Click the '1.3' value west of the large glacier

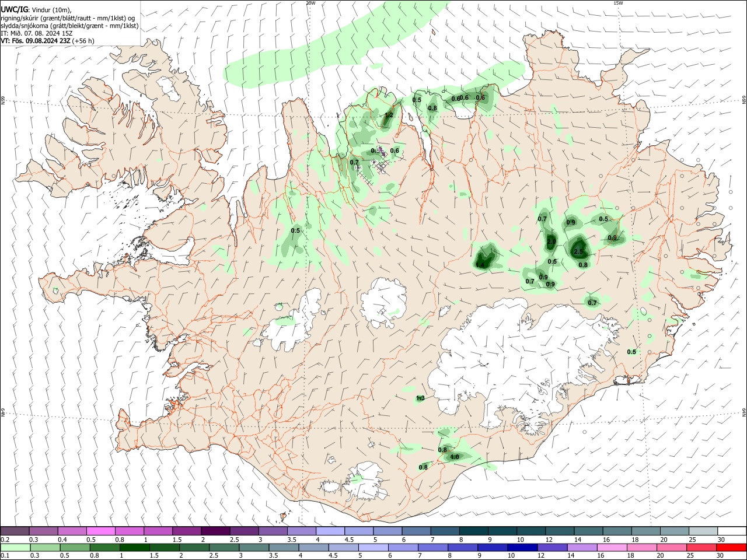pyautogui.click(x=420, y=398)
